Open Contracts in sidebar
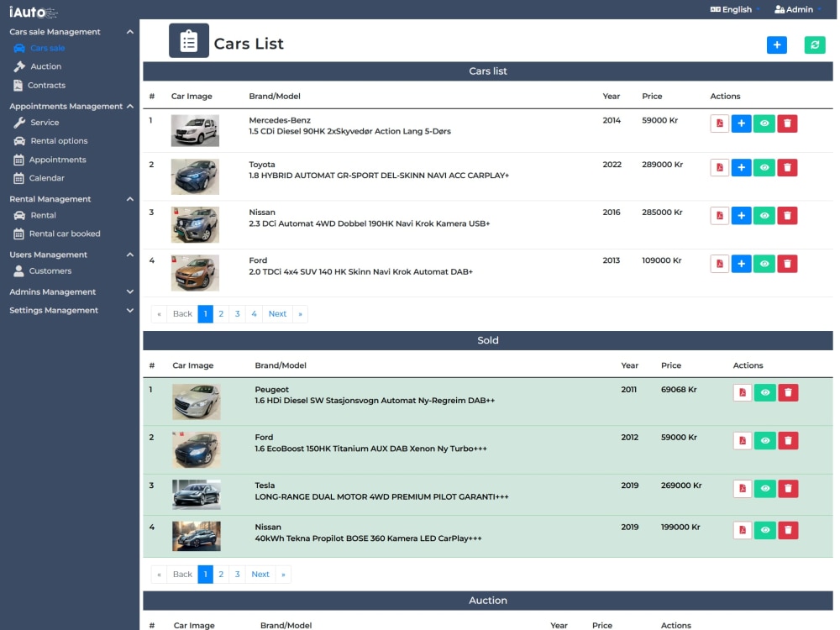Screen dimensions: 840x630 point(39,85)
